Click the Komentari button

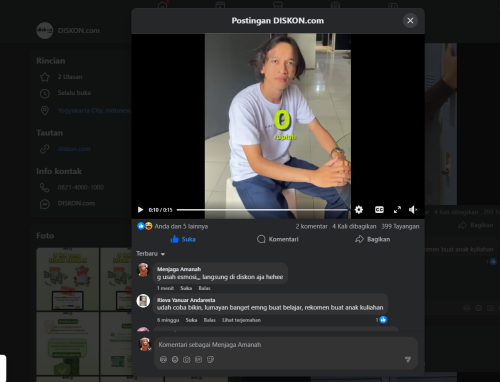click(x=278, y=239)
